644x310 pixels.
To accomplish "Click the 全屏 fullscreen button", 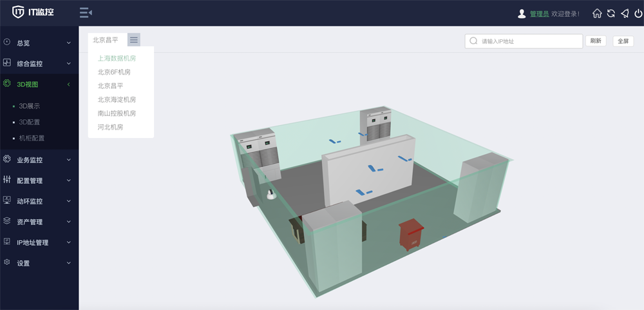I will tap(623, 41).
